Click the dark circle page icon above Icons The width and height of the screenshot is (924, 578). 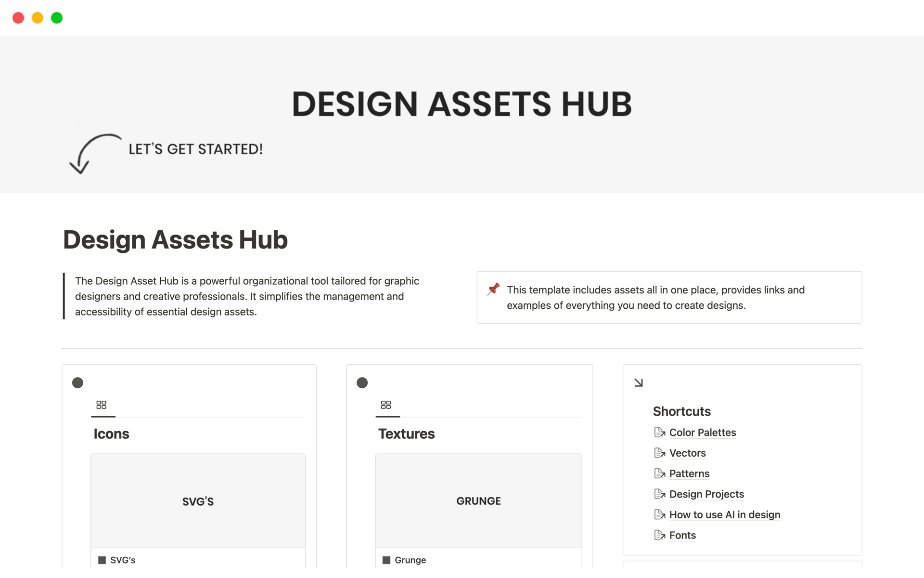click(x=77, y=382)
